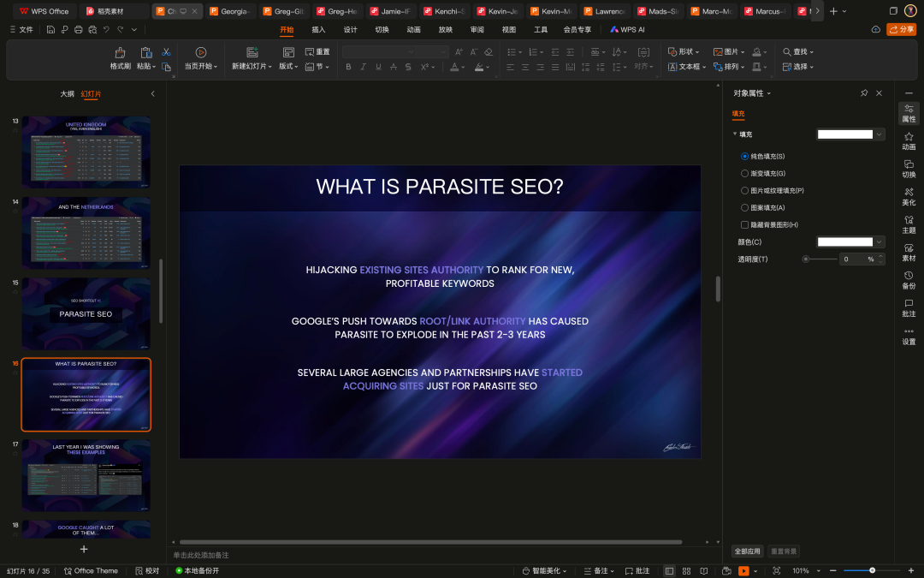Click the clear formatting eraser icon
This screenshot has width=924, height=578.
[489, 52]
